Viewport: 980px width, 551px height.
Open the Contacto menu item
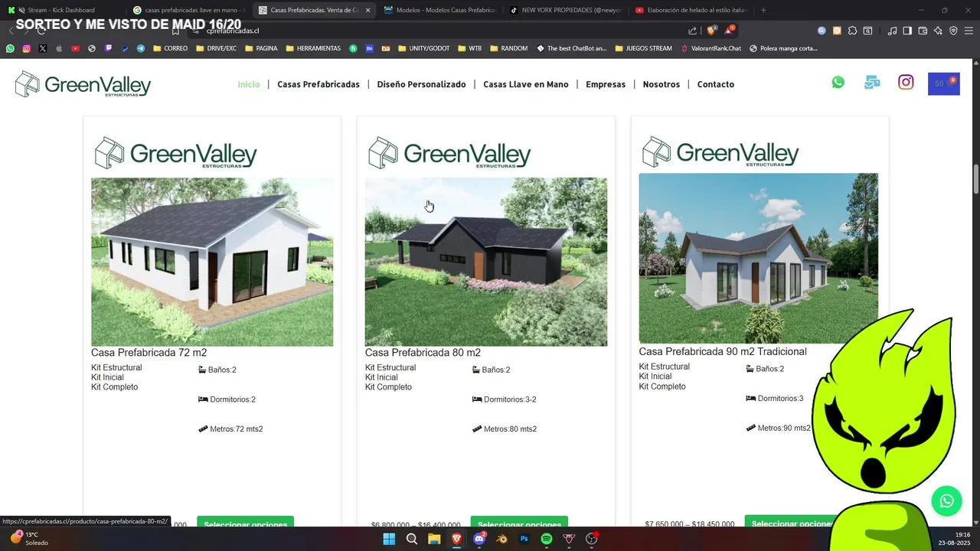[716, 84]
